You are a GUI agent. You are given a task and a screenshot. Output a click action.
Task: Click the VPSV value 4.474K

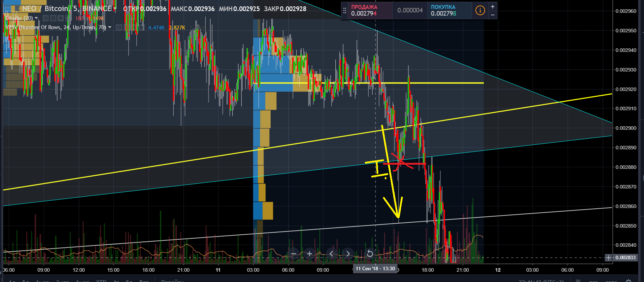tap(156, 27)
